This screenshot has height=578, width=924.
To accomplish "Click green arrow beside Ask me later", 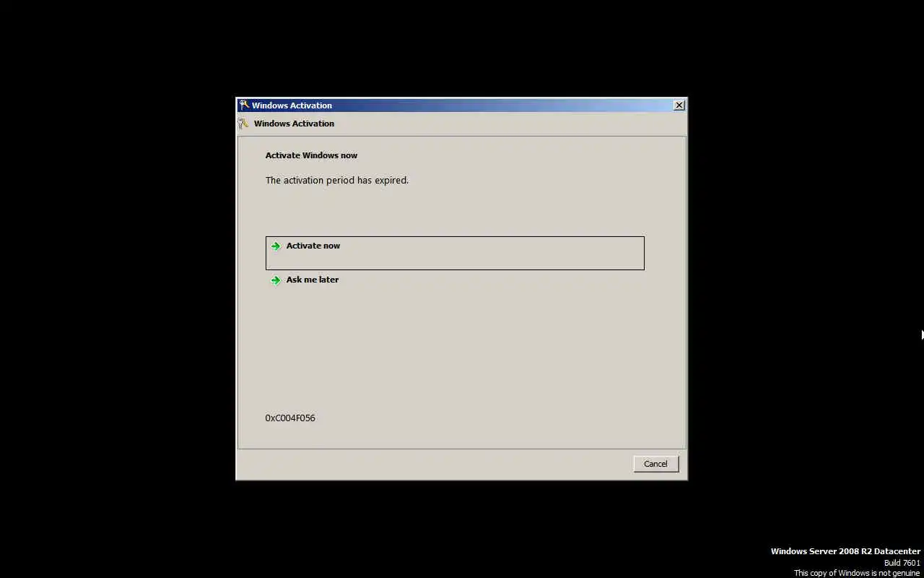I will click(275, 280).
